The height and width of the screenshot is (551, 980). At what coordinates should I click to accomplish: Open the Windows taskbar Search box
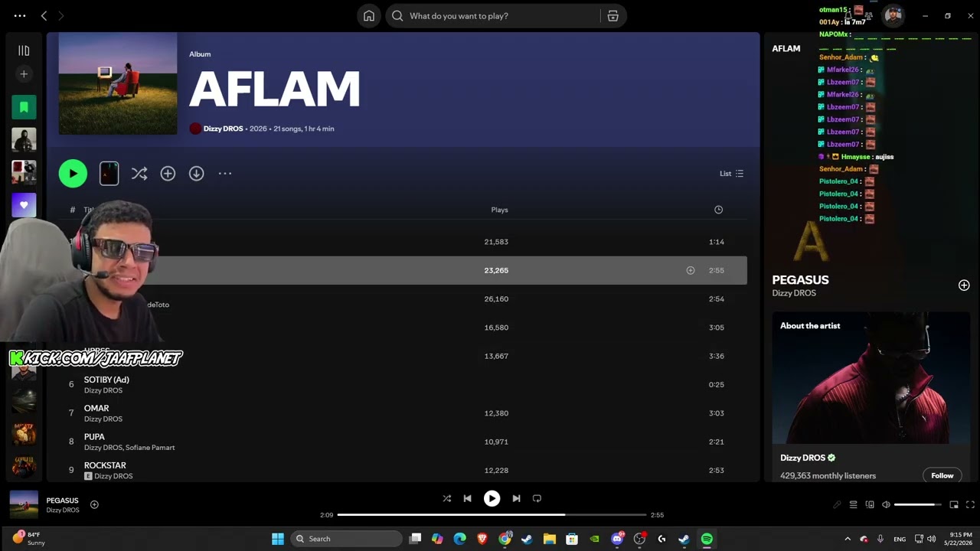coord(347,539)
